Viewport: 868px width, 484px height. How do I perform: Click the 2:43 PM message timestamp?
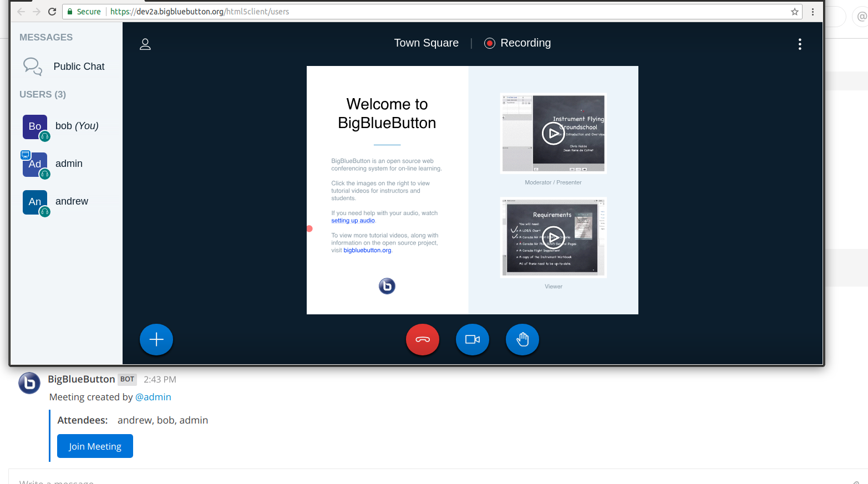coord(160,380)
